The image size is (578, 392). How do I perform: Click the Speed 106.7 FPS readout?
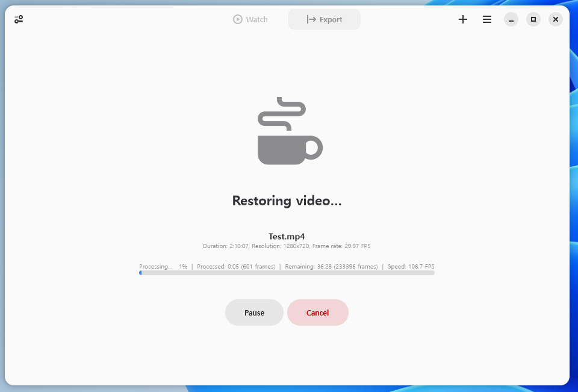pyautogui.click(x=411, y=266)
